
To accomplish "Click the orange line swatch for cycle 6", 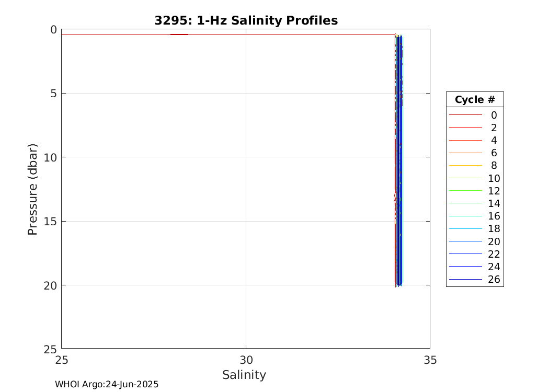I will pos(466,153).
